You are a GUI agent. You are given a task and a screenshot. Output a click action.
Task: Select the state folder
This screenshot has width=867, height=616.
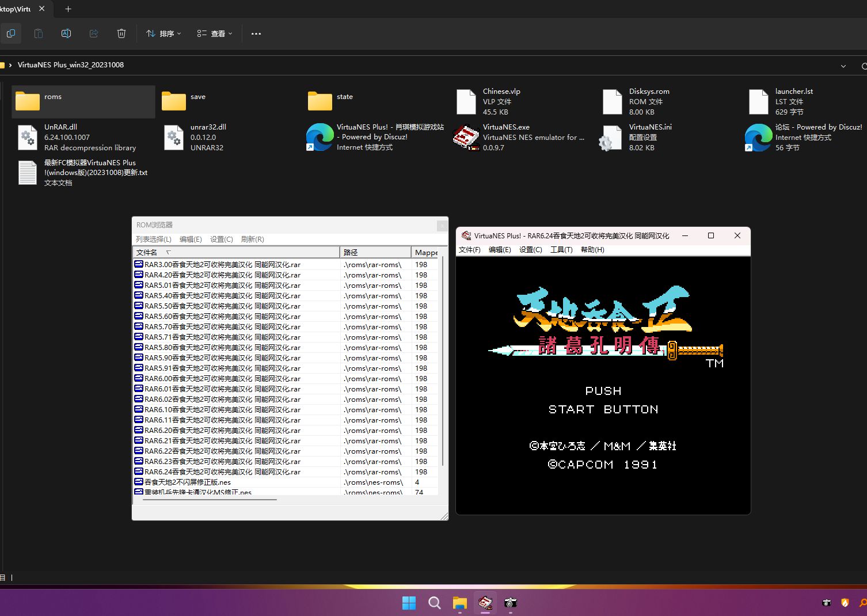click(376, 102)
